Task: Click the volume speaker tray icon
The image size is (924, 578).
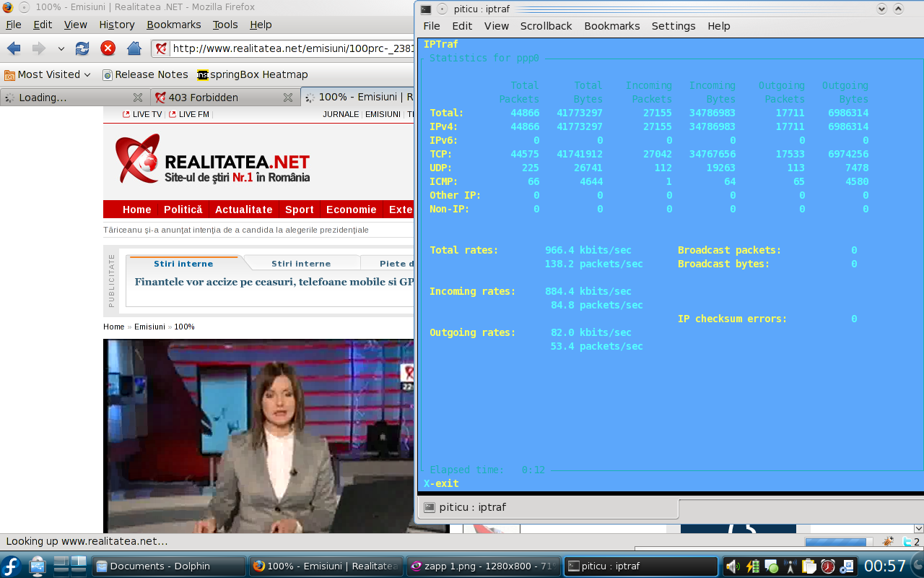Action: [x=734, y=566]
